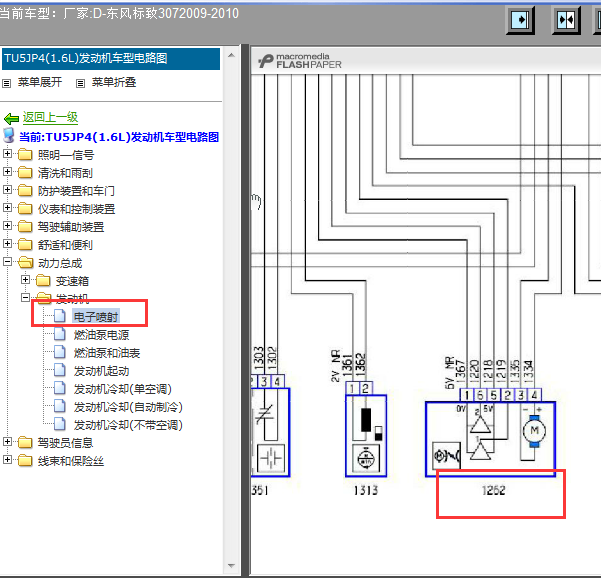Expand the 清洗和雨刮 tree node
This screenshot has height=578, width=601.
9,173
